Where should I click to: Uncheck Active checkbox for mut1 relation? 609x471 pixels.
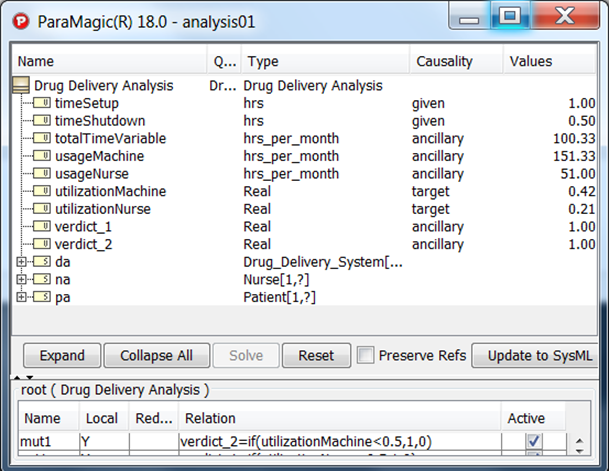coord(534,441)
